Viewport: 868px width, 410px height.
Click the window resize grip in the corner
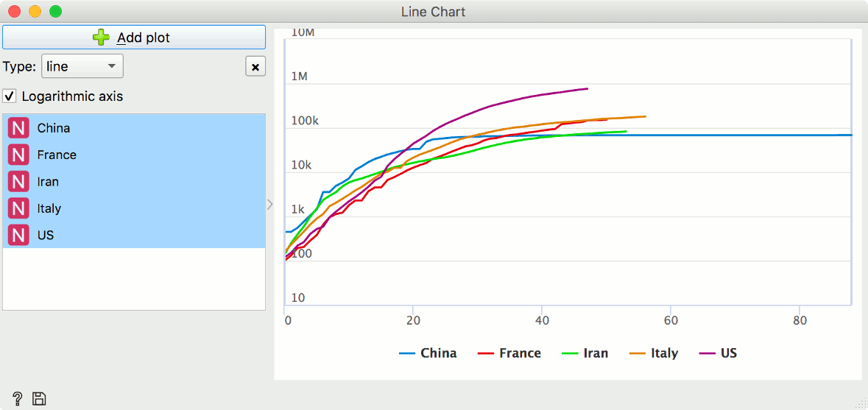pos(861,403)
